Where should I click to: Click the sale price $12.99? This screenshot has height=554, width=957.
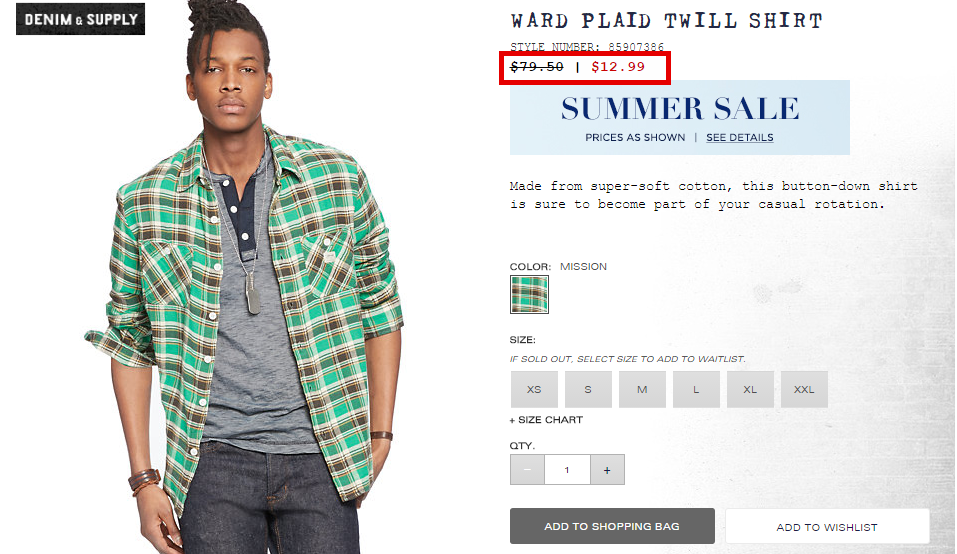pyautogui.click(x=618, y=67)
